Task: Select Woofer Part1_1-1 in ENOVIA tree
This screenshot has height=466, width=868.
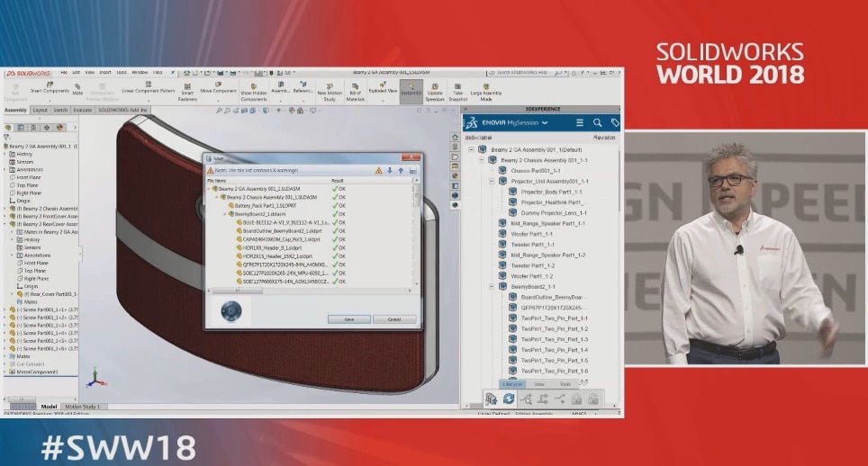Action: 531,235
